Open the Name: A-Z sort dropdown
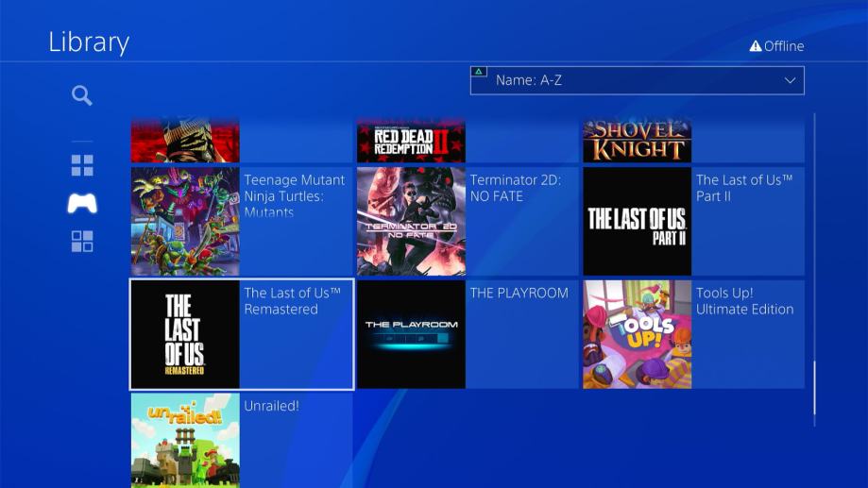868x488 pixels. pos(638,80)
